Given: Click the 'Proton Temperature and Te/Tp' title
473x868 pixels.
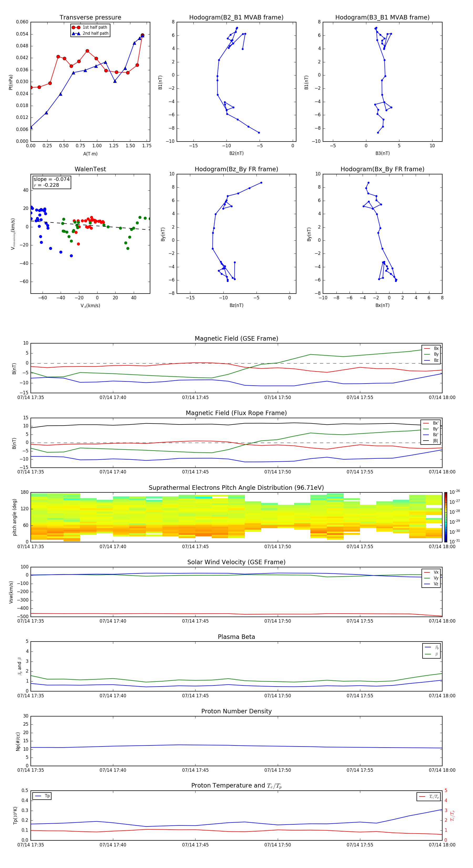Looking at the screenshot, I should (x=236, y=786).
